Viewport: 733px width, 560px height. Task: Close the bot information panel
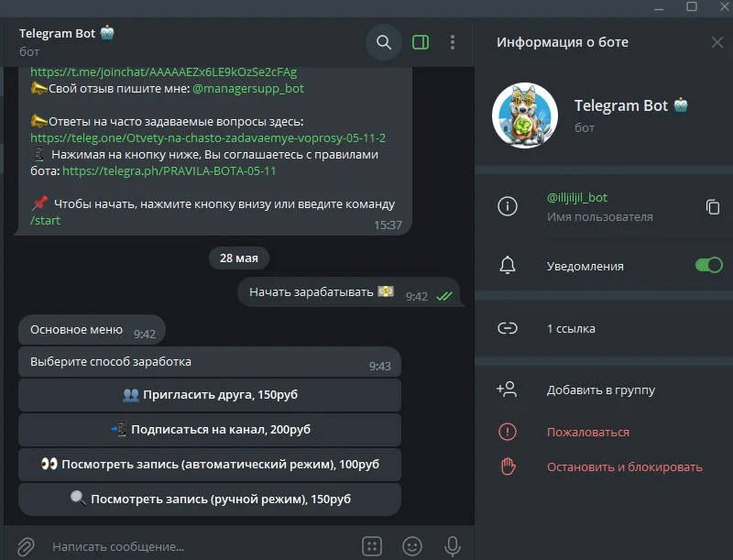[x=717, y=42]
